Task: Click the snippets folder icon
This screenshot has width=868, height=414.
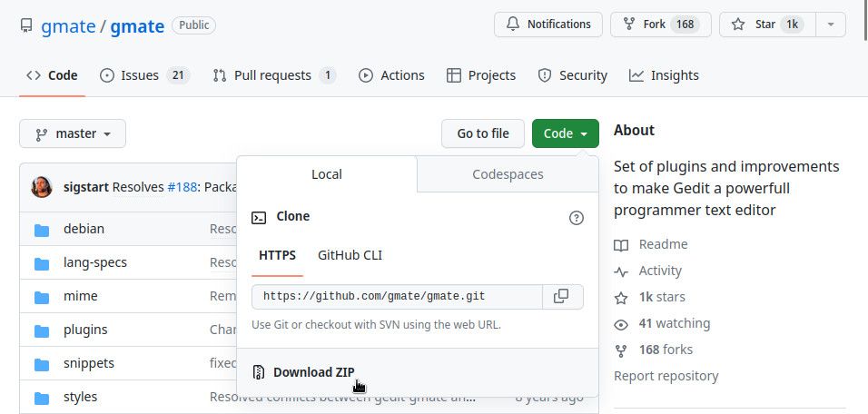Action: click(x=42, y=365)
